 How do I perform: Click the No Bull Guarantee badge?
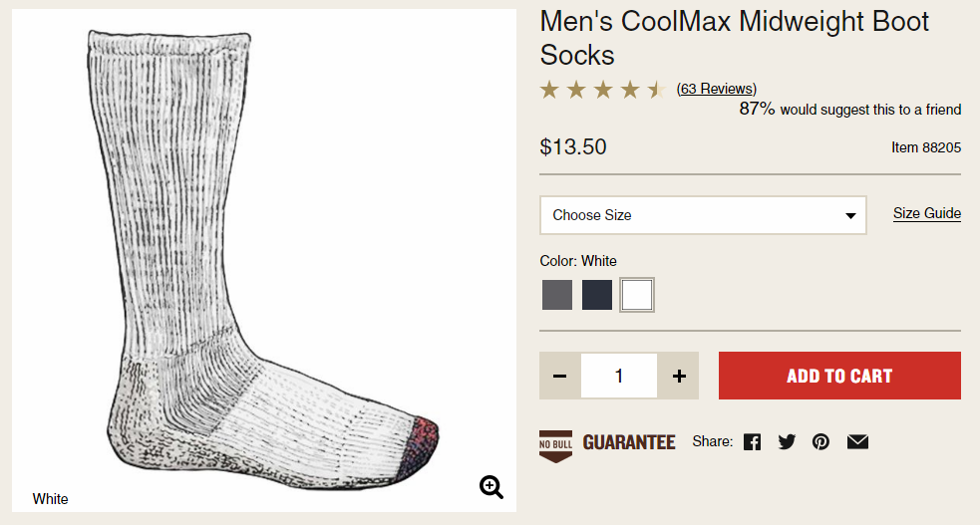555,444
